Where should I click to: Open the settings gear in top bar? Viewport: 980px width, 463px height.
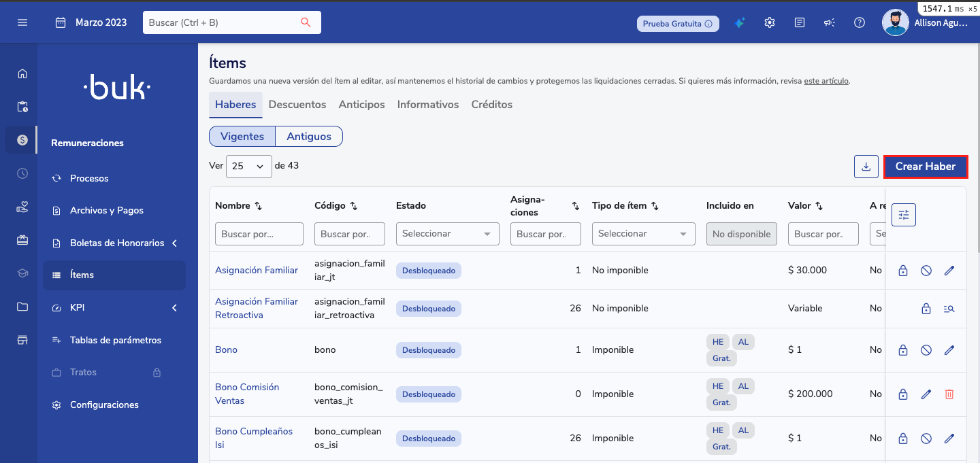pos(770,22)
